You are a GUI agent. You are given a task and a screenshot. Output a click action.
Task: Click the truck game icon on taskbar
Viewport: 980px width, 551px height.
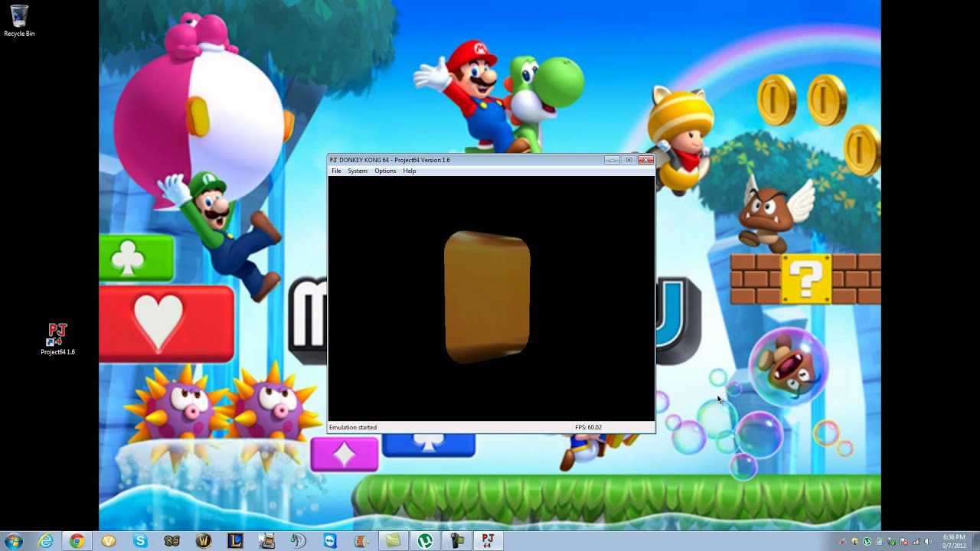pos(266,540)
